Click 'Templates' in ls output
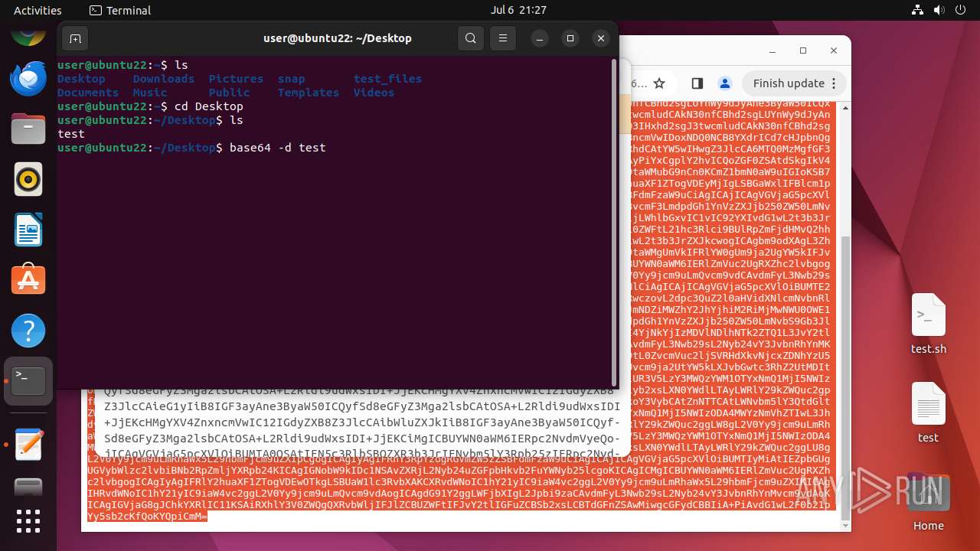980x551 pixels. [309, 92]
